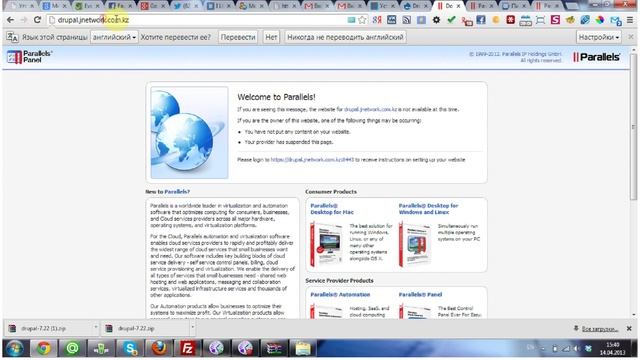Open the page language dropdown (английский)
Screen dimensions: 640x360
coord(114,37)
